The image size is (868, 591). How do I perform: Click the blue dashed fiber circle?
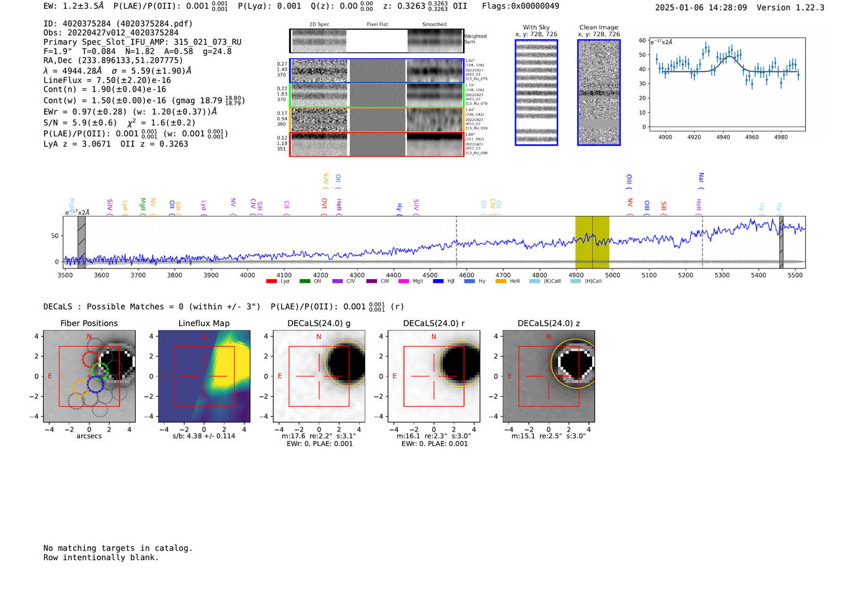95,384
